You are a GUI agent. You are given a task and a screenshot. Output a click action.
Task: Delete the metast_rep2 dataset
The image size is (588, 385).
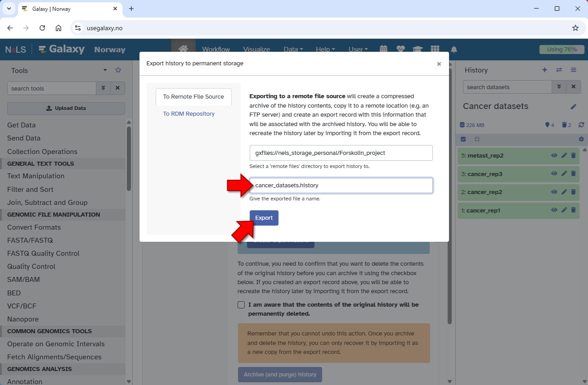573,155
